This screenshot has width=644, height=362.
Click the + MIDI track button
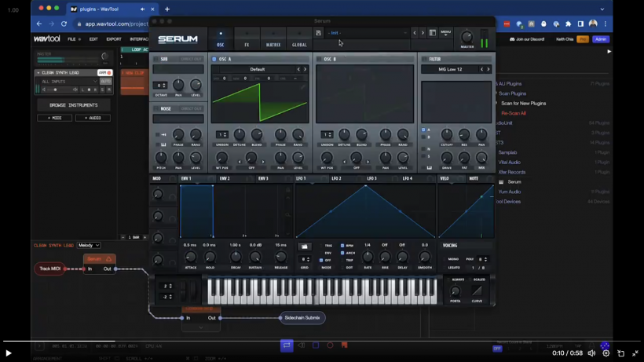(x=55, y=118)
